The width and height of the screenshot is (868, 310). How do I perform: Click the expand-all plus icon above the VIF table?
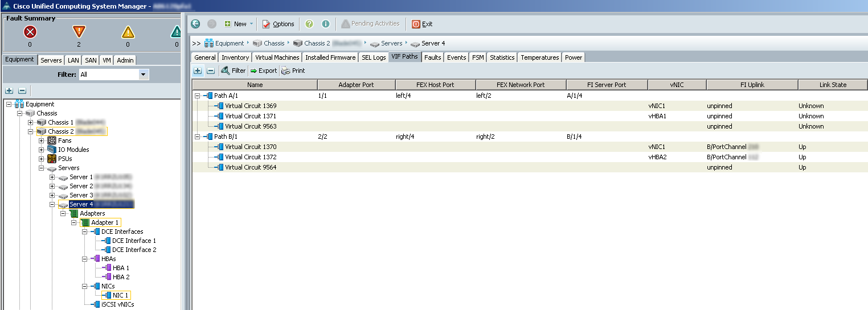point(198,71)
